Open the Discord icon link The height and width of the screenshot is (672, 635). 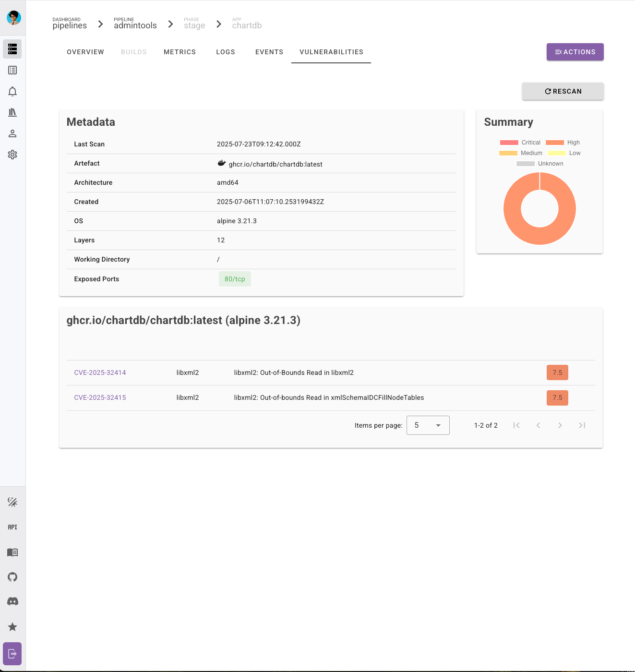click(x=12, y=601)
